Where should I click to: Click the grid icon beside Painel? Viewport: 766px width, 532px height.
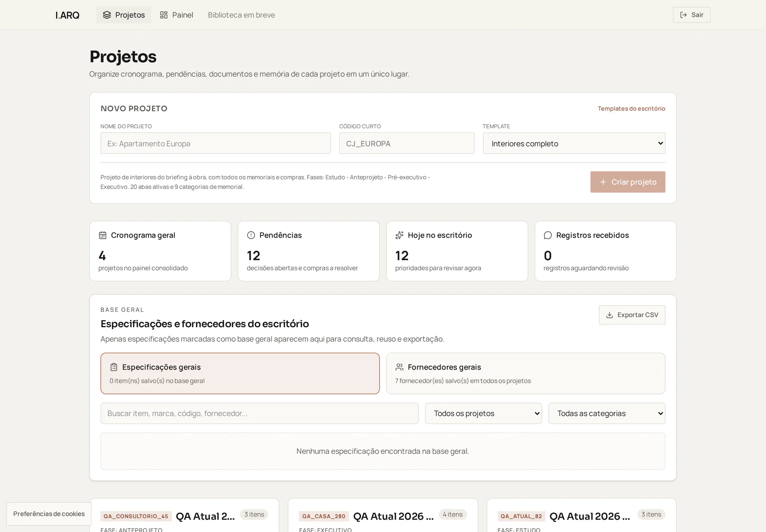pyautogui.click(x=164, y=15)
